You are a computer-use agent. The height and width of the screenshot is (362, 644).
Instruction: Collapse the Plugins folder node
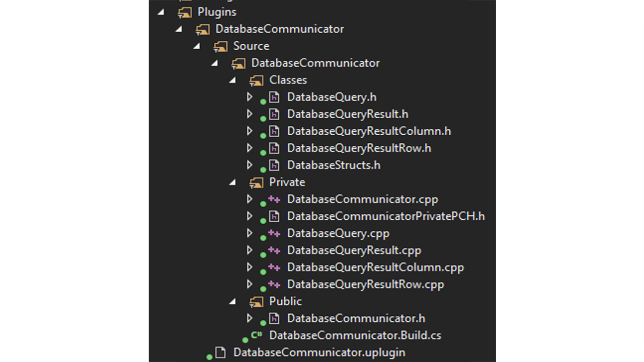[161, 12]
